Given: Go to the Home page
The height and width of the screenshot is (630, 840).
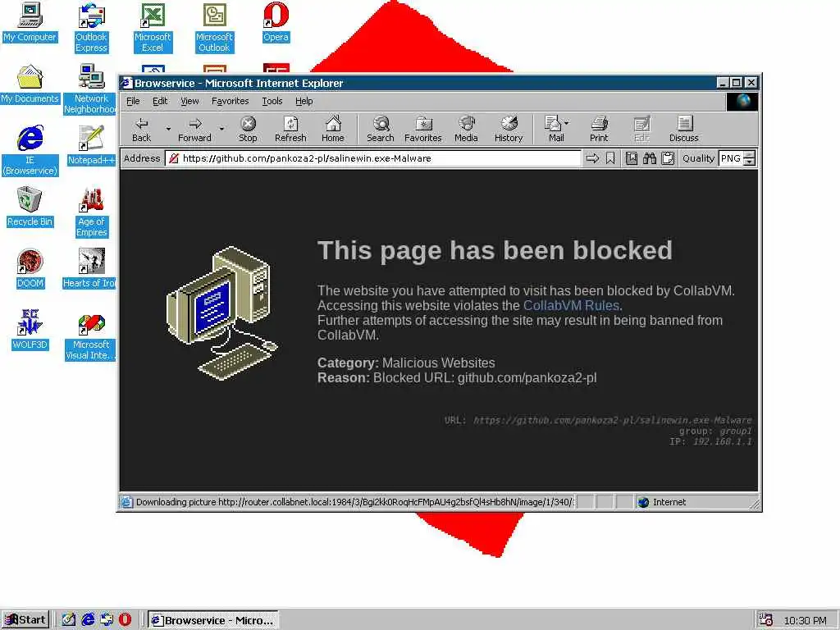Looking at the screenshot, I should pyautogui.click(x=333, y=129).
